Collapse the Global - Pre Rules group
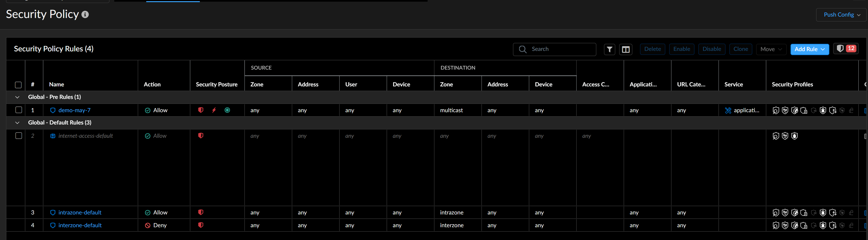This screenshot has width=868, height=240. pos(17,97)
